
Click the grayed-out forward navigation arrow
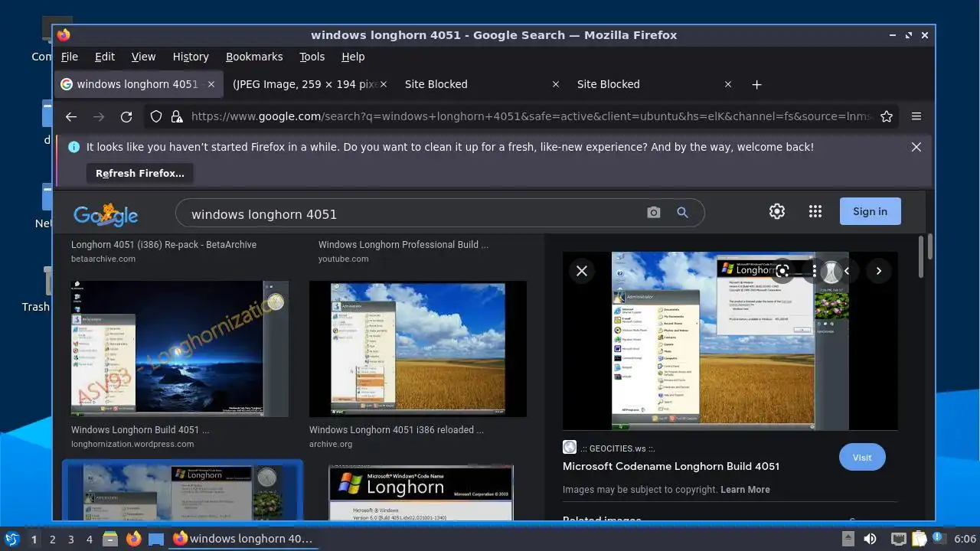(x=99, y=116)
